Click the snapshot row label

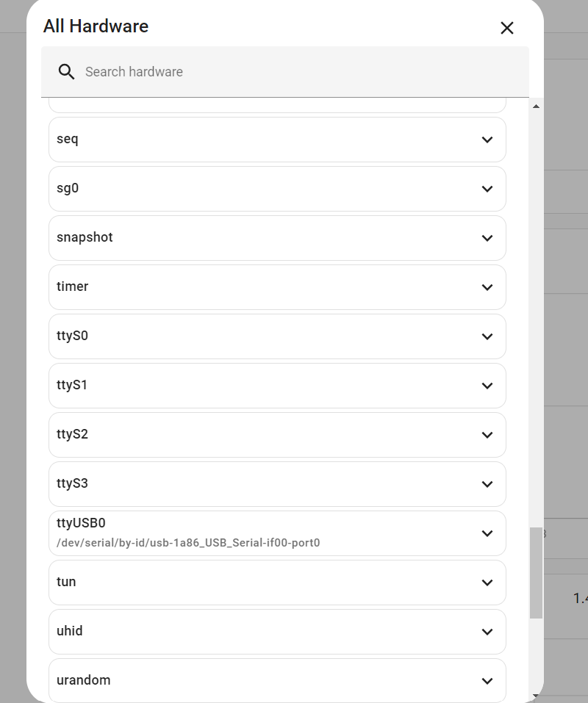tap(85, 237)
